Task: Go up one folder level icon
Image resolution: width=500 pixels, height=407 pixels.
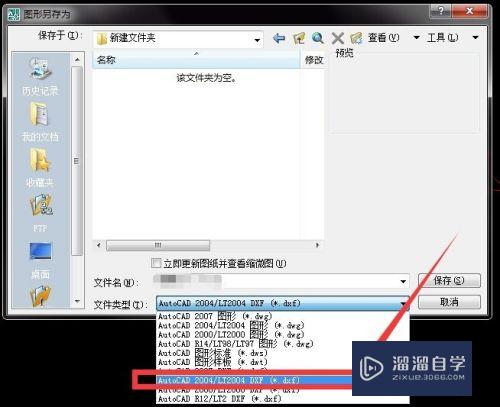Action: tap(299, 38)
